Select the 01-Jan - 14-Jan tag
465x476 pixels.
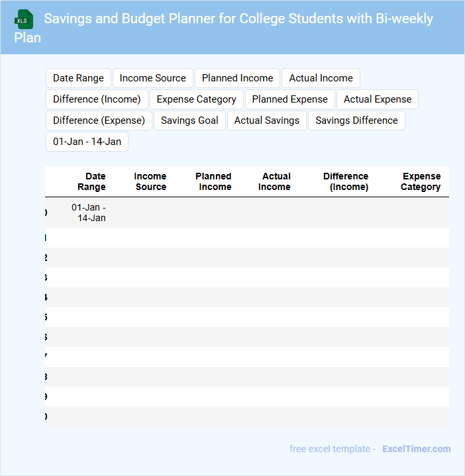(87, 142)
